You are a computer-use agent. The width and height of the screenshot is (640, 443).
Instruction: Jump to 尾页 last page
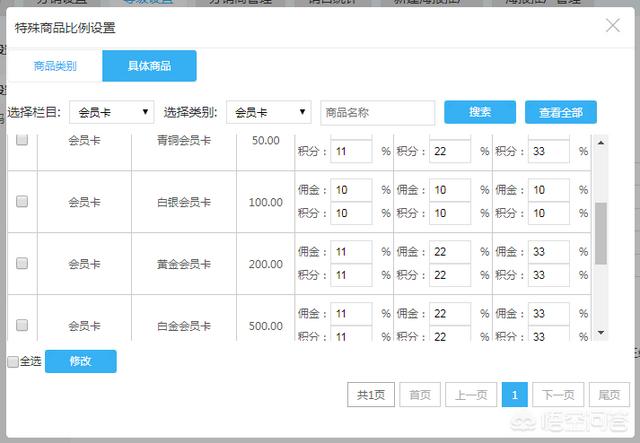tap(609, 395)
